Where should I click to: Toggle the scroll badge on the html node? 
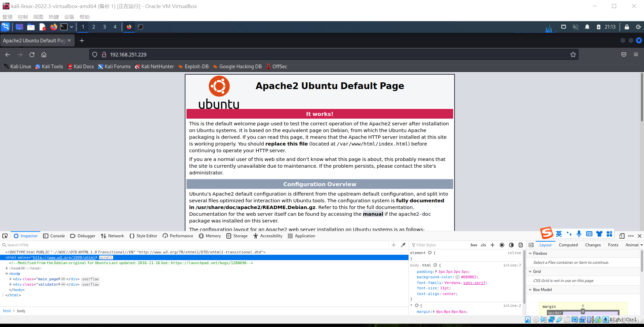coord(106,258)
